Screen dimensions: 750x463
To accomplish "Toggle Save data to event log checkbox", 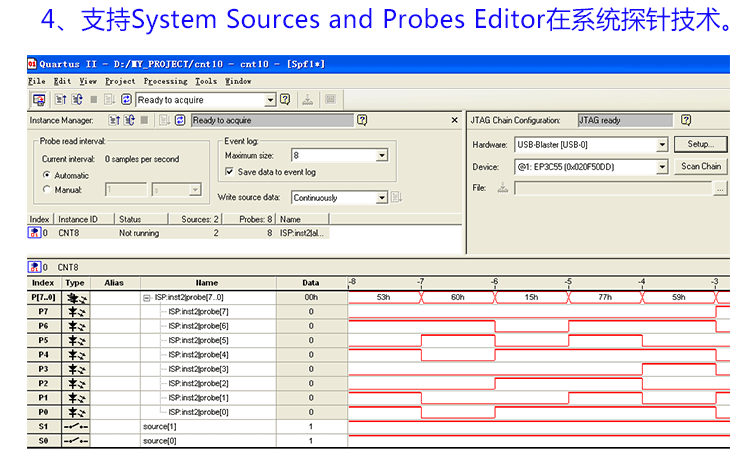I will [229, 171].
